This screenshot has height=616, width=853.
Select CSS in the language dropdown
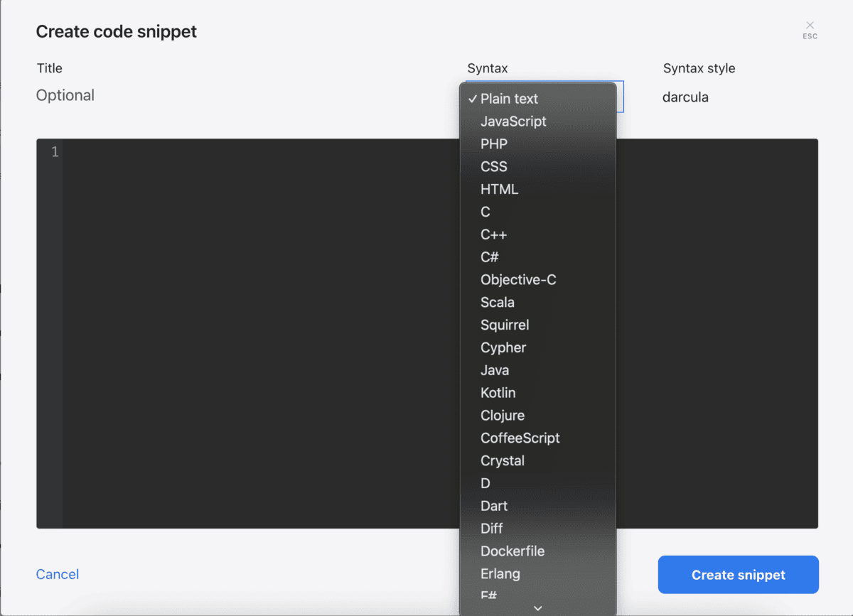click(x=493, y=166)
